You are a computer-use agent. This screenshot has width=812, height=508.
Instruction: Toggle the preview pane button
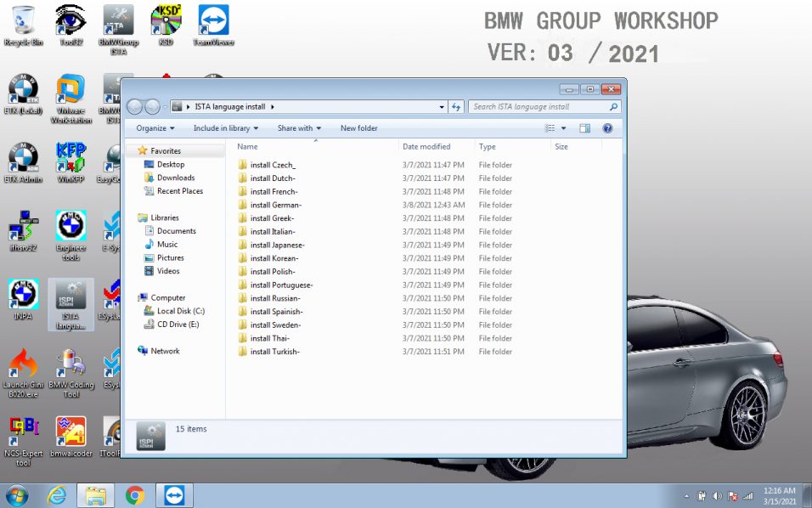point(584,128)
